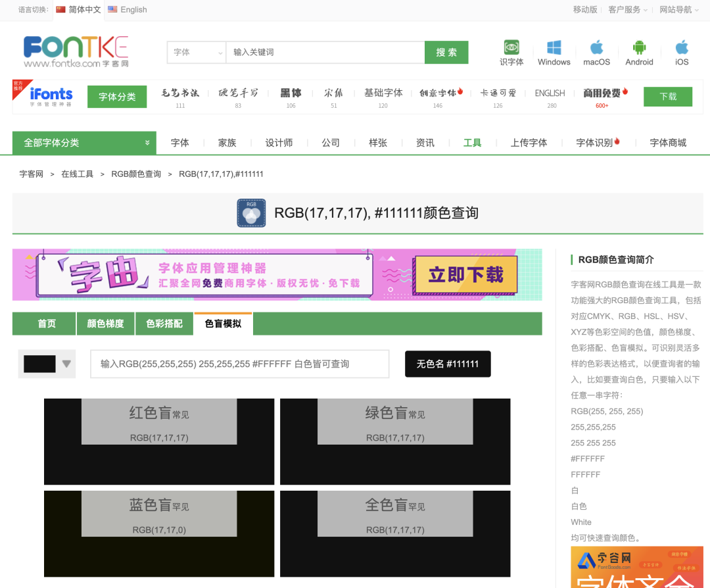Click the green 下载 button

[668, 97]
